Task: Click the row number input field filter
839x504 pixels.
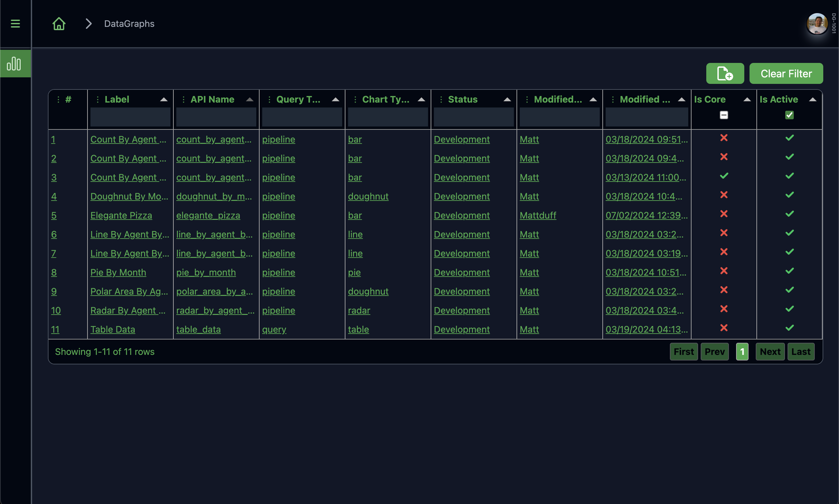Action: click(67, 115)
